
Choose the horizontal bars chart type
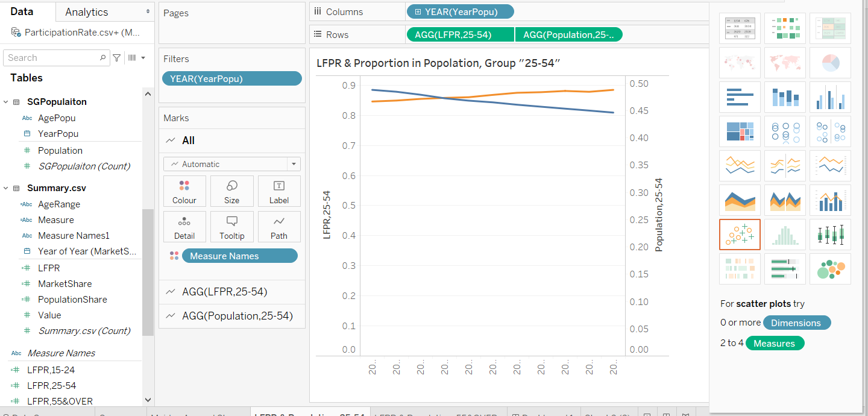click(x=740, y=96)
